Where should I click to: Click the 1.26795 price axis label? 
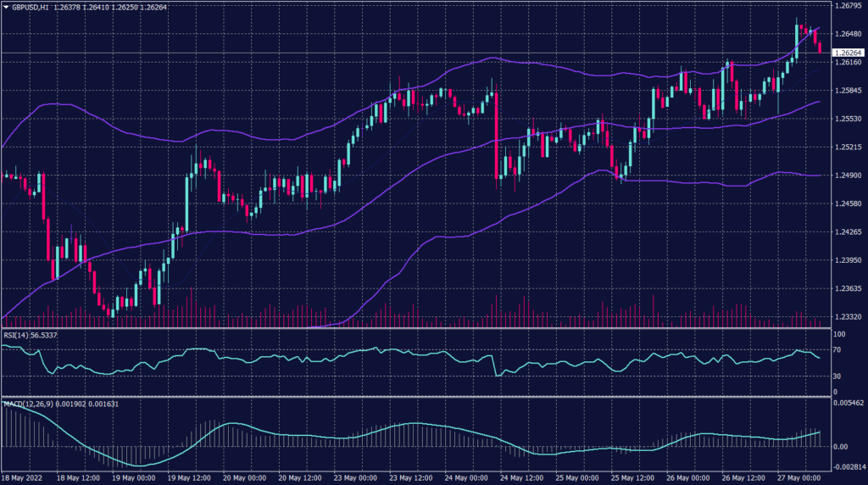tap(849, 6)
